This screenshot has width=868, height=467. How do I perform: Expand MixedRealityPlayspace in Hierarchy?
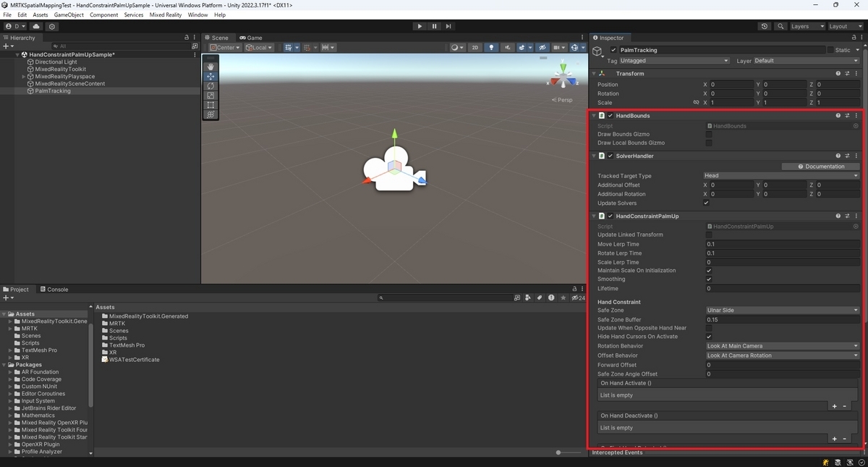24,77
